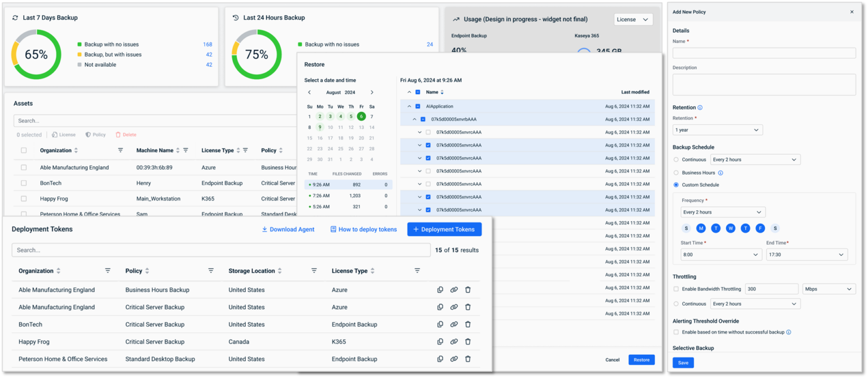Click the policy Name input field
Viewport: 868px width, 378px height.
[x=764, y=53]
